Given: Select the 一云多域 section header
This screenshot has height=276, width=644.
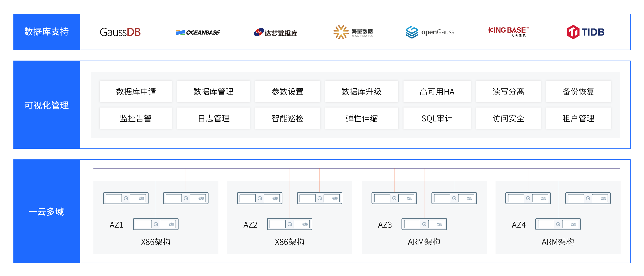Looking at the screenshot, I should click(x=47, y=211).
